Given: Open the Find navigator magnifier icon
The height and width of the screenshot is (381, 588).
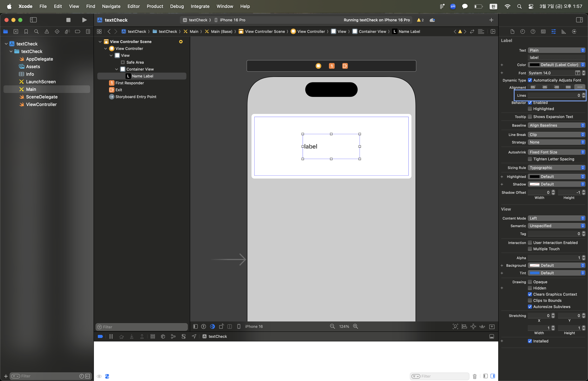Looking at the screenshot, I should [x=36, y=31].
